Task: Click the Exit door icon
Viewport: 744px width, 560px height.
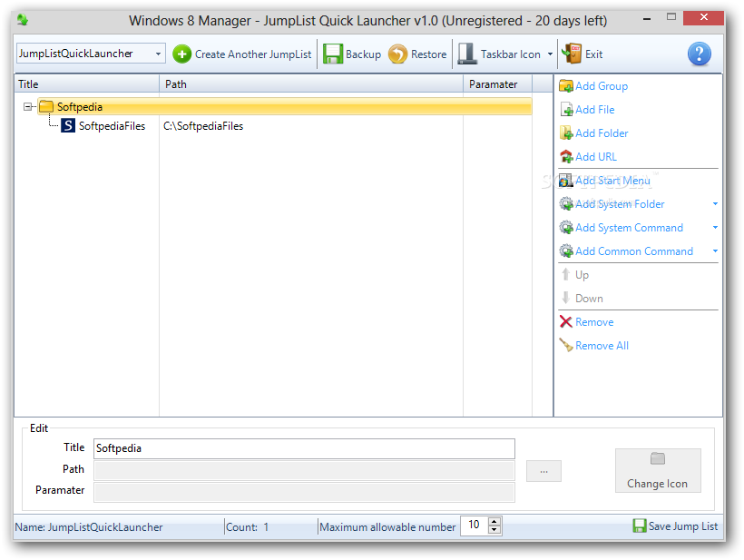Action: [x=572, y=54]
